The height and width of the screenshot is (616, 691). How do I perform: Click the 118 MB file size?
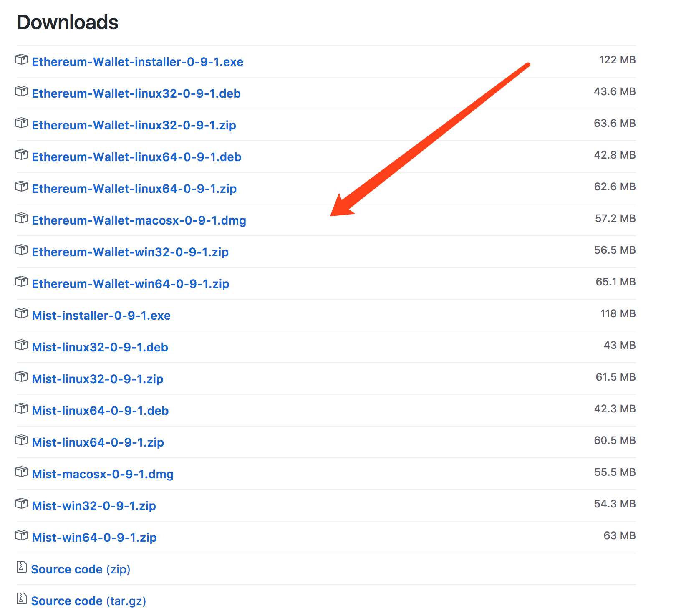pyautogui.click(x=618, y=313)
